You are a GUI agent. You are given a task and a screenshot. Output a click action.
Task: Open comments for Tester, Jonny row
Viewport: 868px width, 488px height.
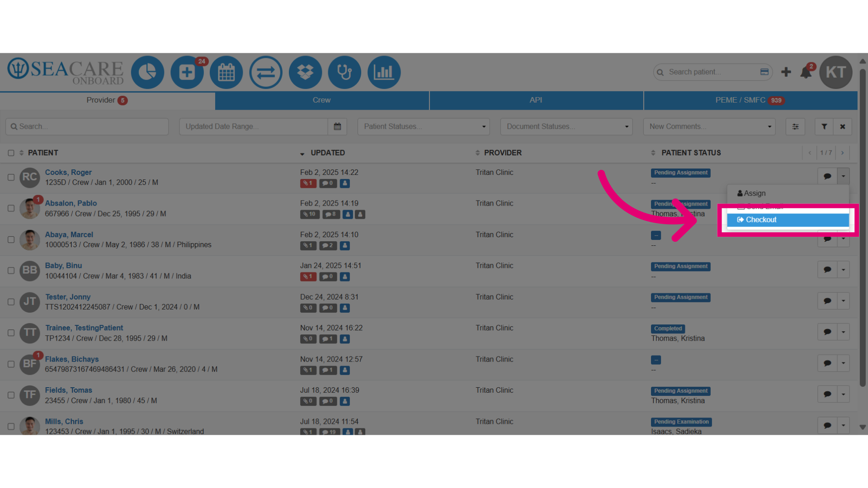(x=827, y=301)
